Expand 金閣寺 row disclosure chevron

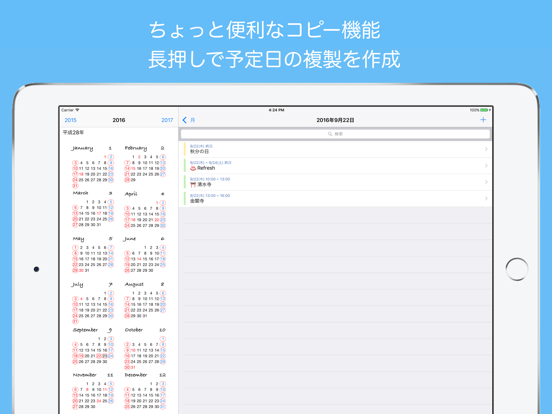(486, 199)
